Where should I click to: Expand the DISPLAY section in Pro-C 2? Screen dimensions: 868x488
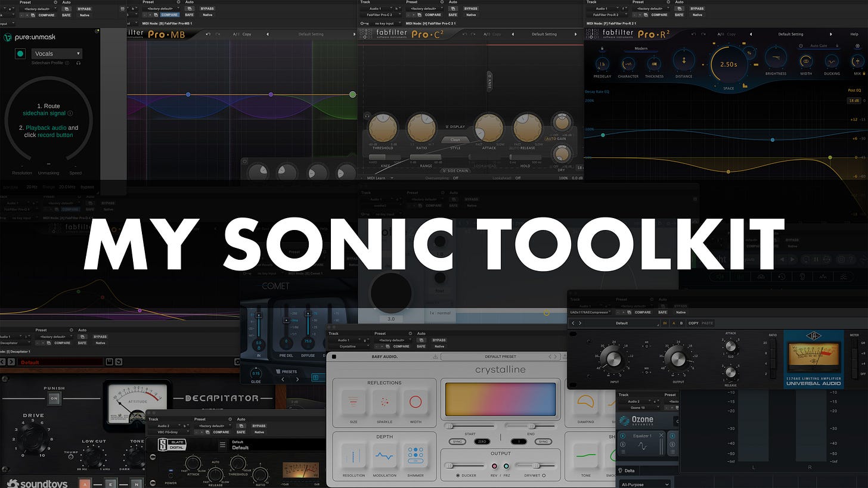455,126
